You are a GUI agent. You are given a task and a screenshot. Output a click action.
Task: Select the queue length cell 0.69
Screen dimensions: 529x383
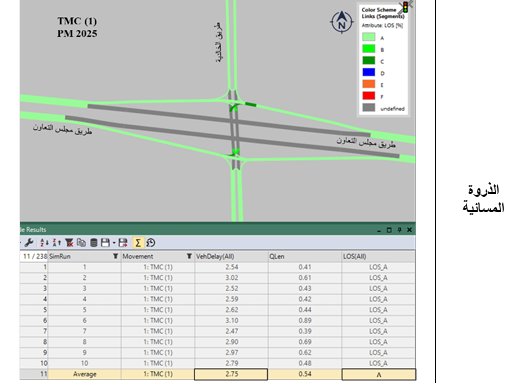pyautogui.click(x=305, y=342)
